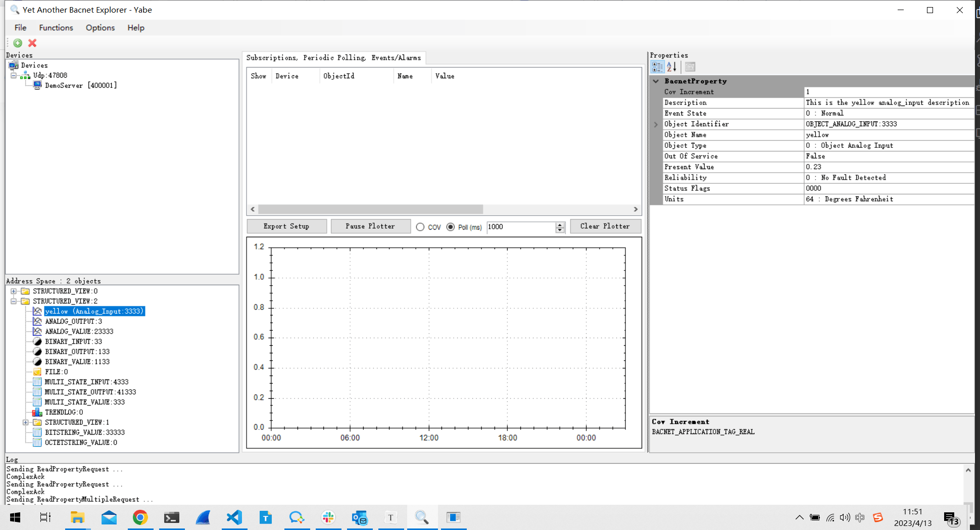Add a new device with the green plus icon
The width and height of the screenshot is (980, 530).
[x=18, y=43]
